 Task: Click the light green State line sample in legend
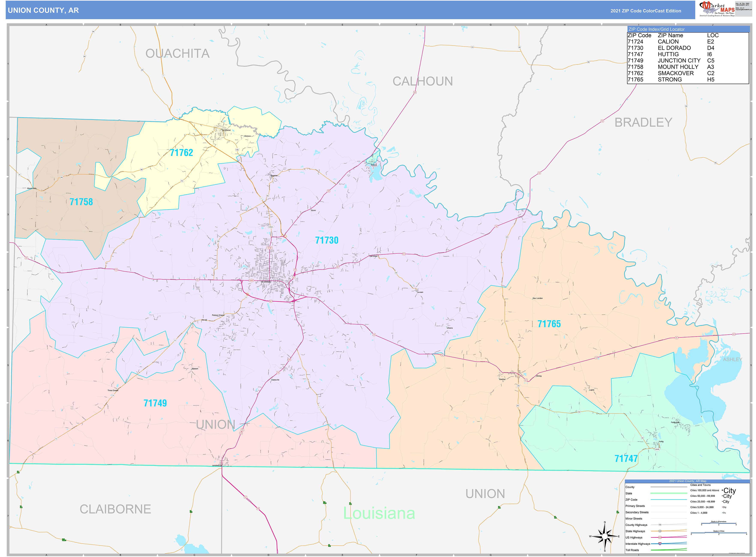pyautogui.click(x=669, y=493)
